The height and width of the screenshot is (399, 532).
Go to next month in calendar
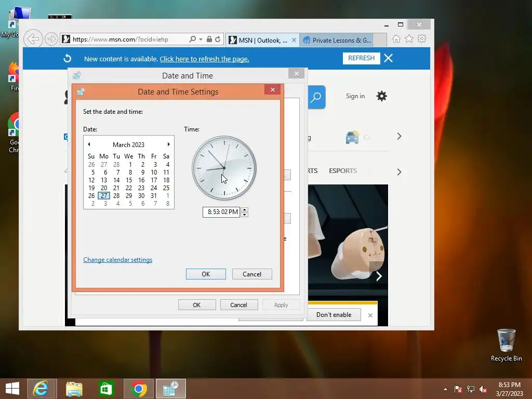pos(169,144)
